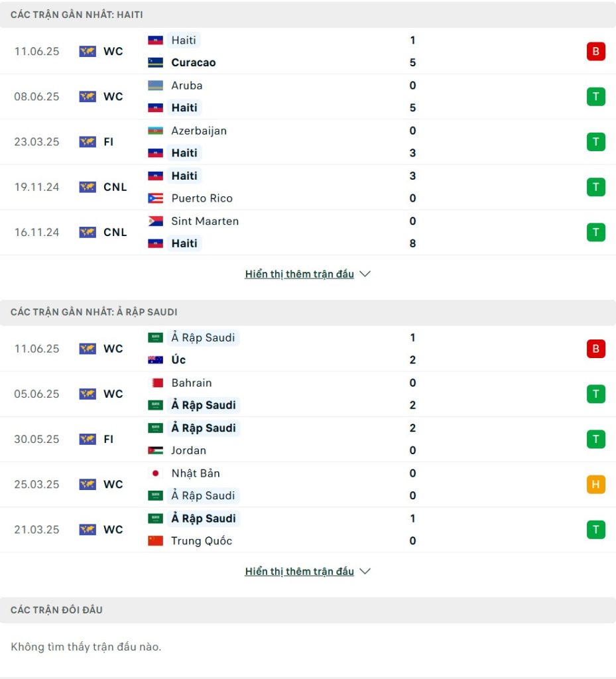Expand more matches under Ả Rập Saudi section
The image size is (616, 679).
tap(300, 572)
